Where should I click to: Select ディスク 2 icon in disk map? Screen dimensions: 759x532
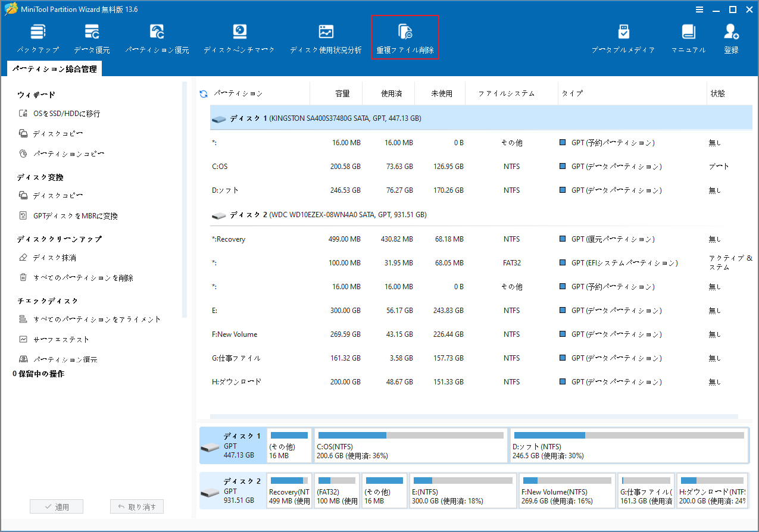coord(210,492)
